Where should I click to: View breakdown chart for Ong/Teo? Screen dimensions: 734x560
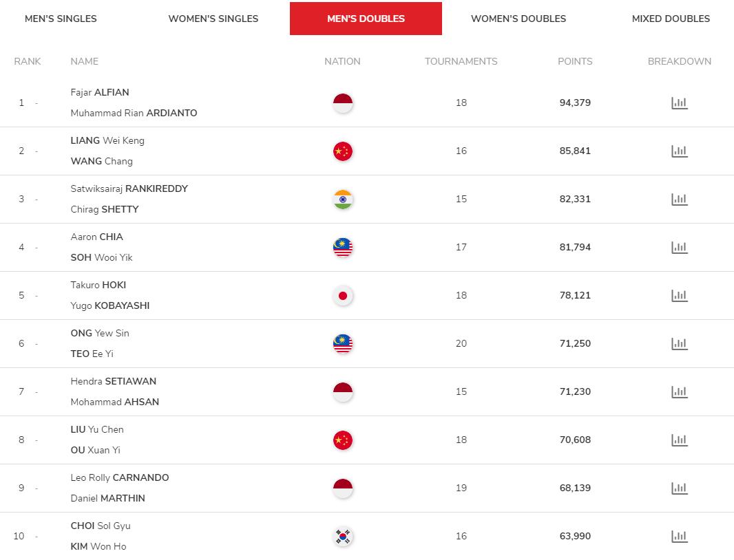[x=679, y=344]
